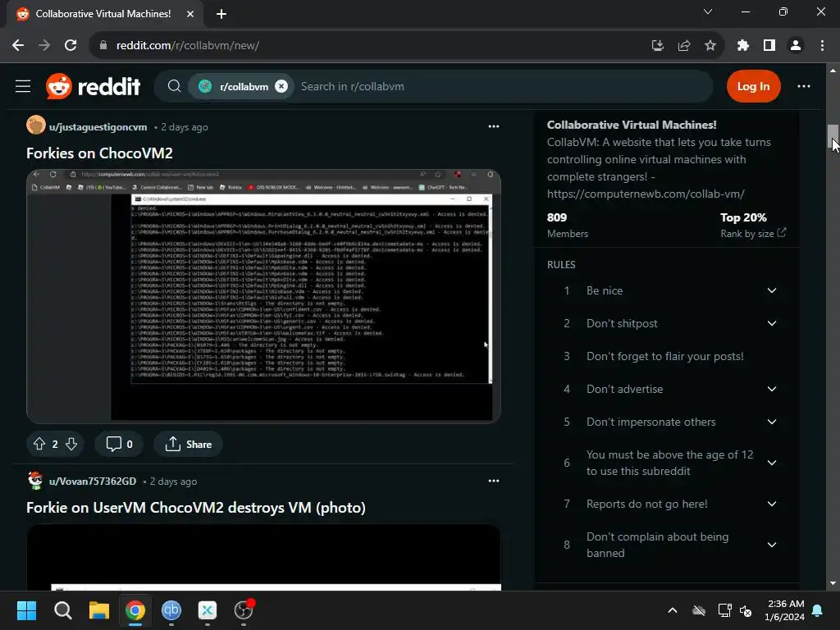This screenshot has height=630, width=840.
Task: Open user profile u/justaguestigoncvm
Action: (98, 127)
